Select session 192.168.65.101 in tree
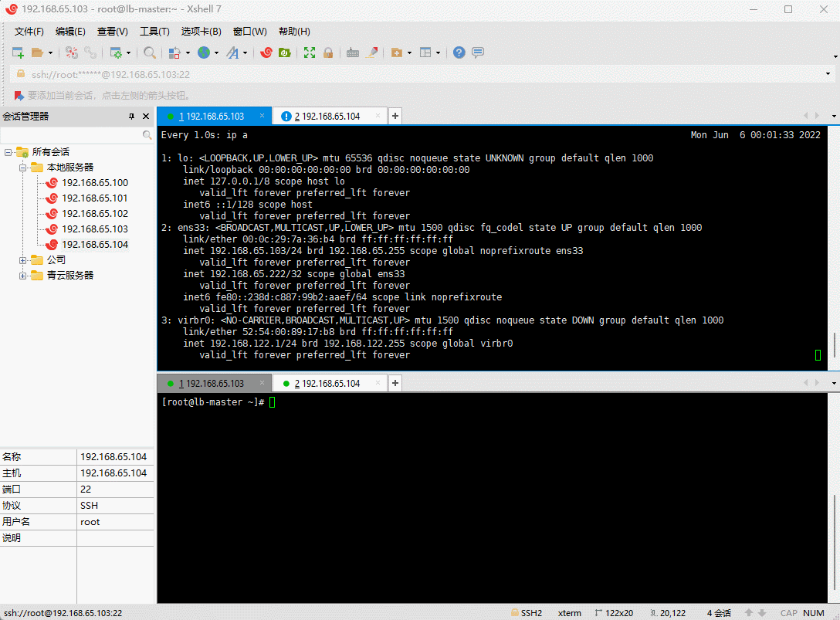 pyautogui.click(x=95, y=198)
